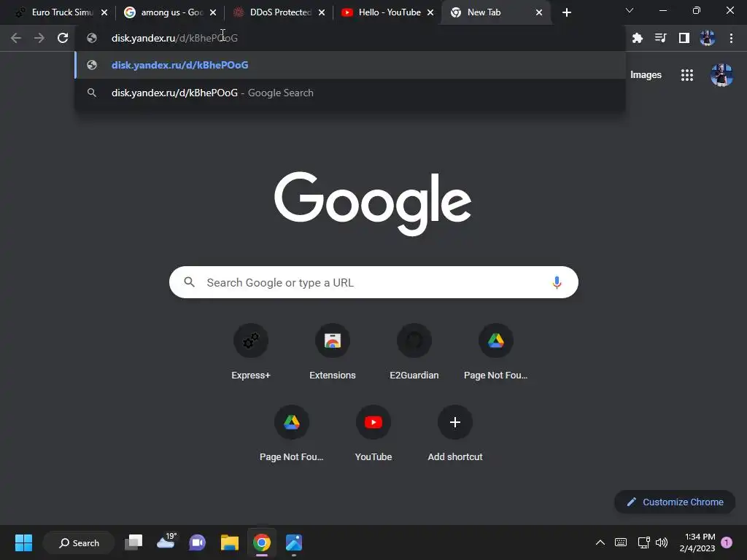This screenshot has width=747, height=560.
Task: Go forward with the forward arrow
Action: click(x=39, y=38)
